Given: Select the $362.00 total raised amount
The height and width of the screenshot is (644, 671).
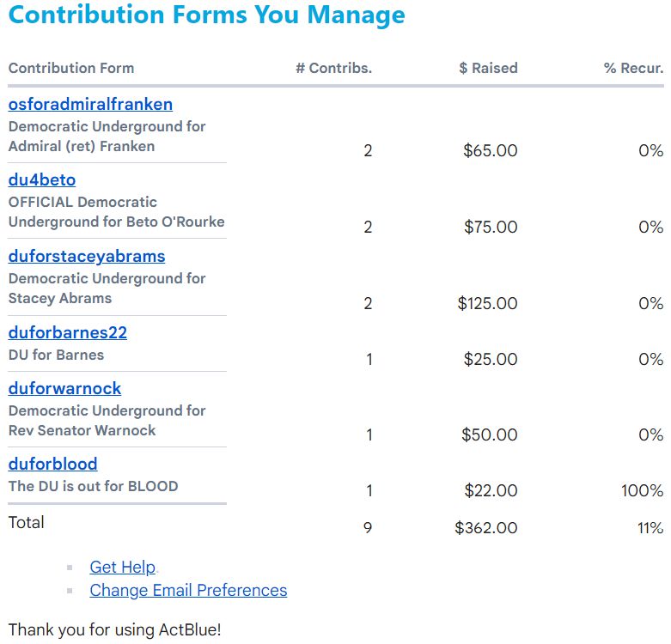Looking at the screenshot, I should [x=486, y=528].
